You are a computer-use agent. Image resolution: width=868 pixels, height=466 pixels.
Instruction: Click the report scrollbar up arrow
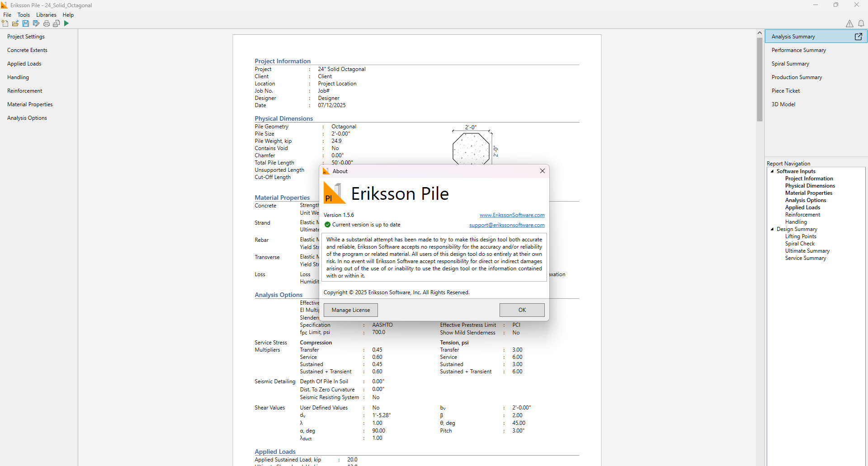click(x=759, y=33)
